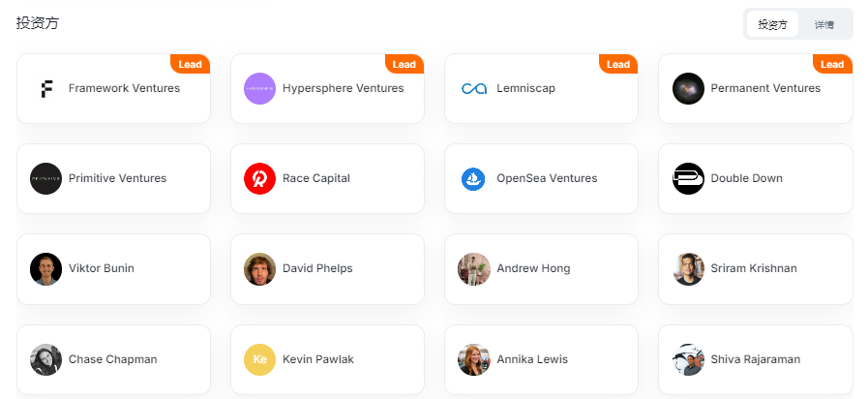Select David Phelps' profile photo
Screen dimensions: 868x399
pyautogui.click(x=259, y=269)
